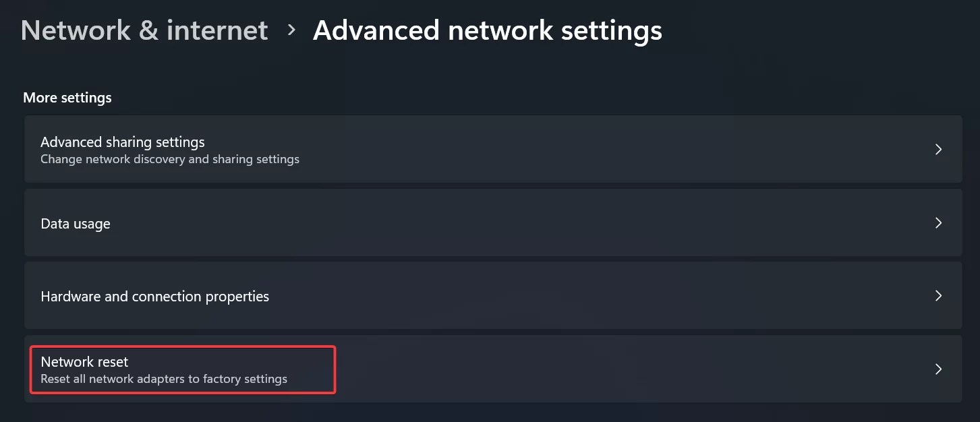Expand Hardware and connection properties via its chevron

pyautogui.click(x=938, y=295)
